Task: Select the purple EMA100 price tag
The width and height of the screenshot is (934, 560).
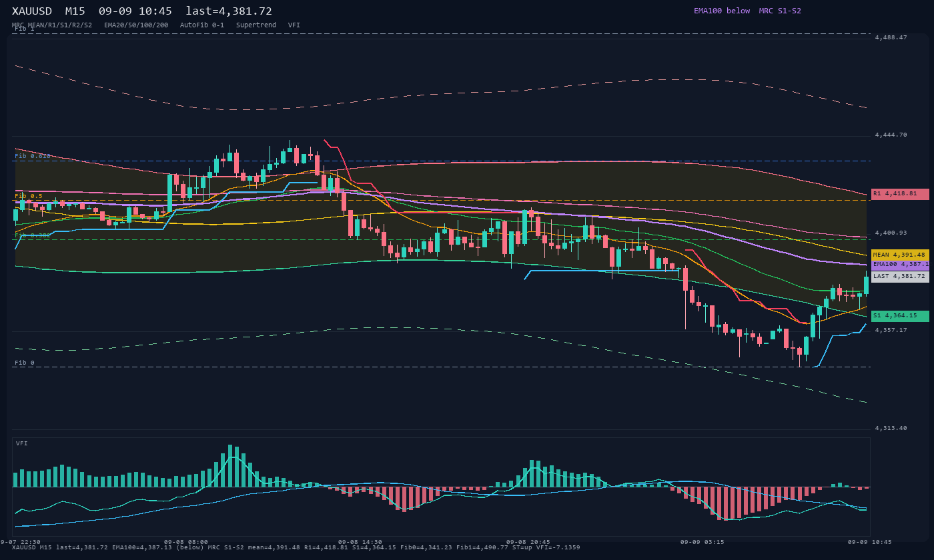Action: click(900, 265)
